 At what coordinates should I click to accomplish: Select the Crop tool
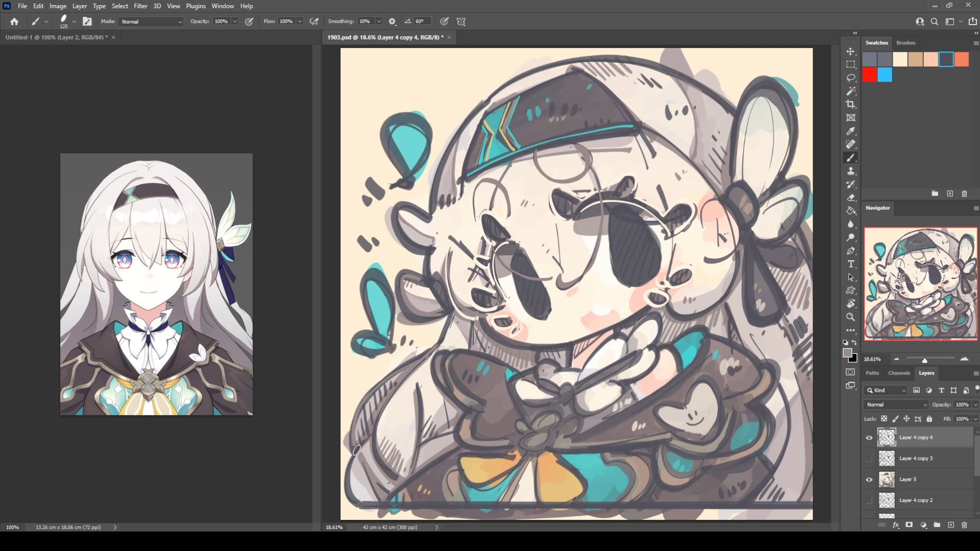coord(850,105)
